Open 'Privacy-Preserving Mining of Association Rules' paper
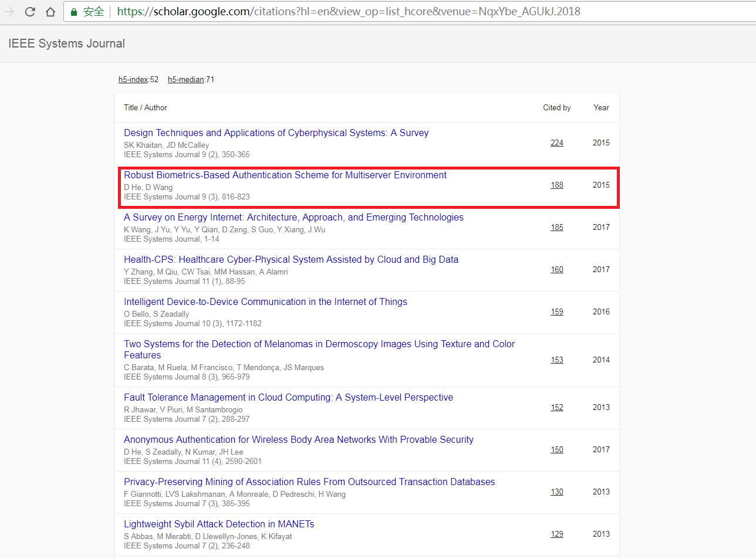The width and height of the screenshot is (756, 559). [309, 482]
